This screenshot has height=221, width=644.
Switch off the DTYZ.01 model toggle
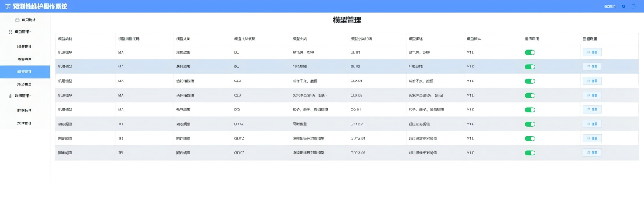530,124
